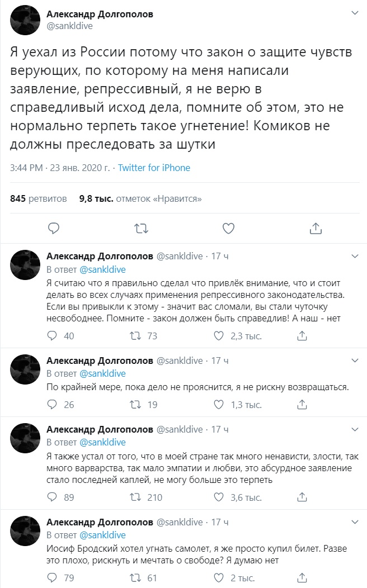Reply to the tweet with 26 comments
367x588 pixels.
53,405
